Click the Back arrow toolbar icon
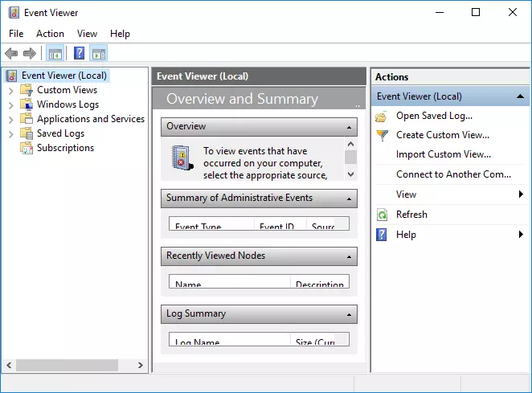This screenshot has width=532, height=393. pyautogui.click(x=11, y=54)
